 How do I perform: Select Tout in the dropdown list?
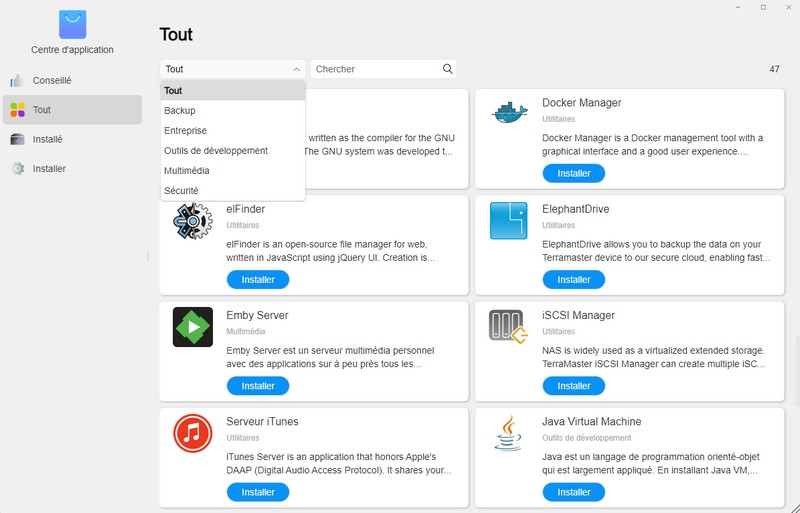click(233, 90)
